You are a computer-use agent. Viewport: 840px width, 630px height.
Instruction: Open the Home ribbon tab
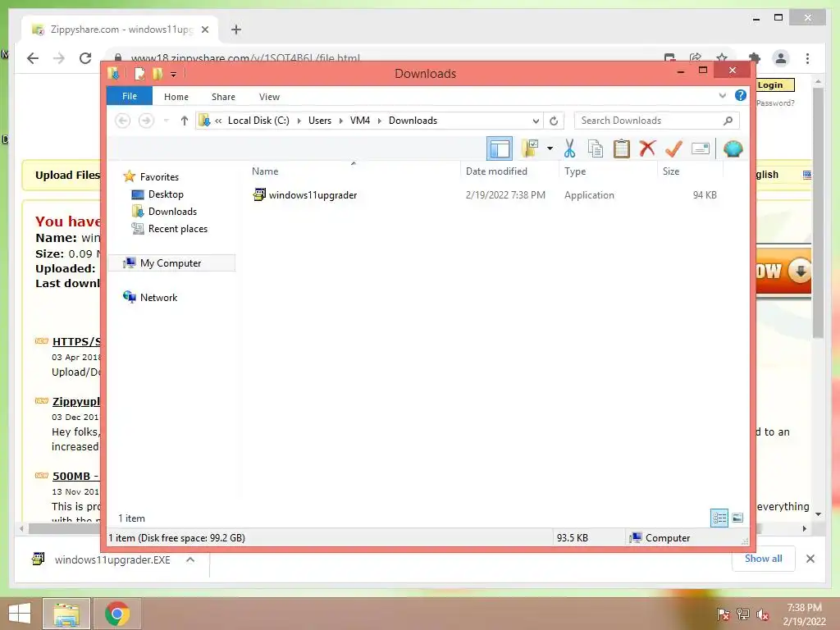point(176,97)
